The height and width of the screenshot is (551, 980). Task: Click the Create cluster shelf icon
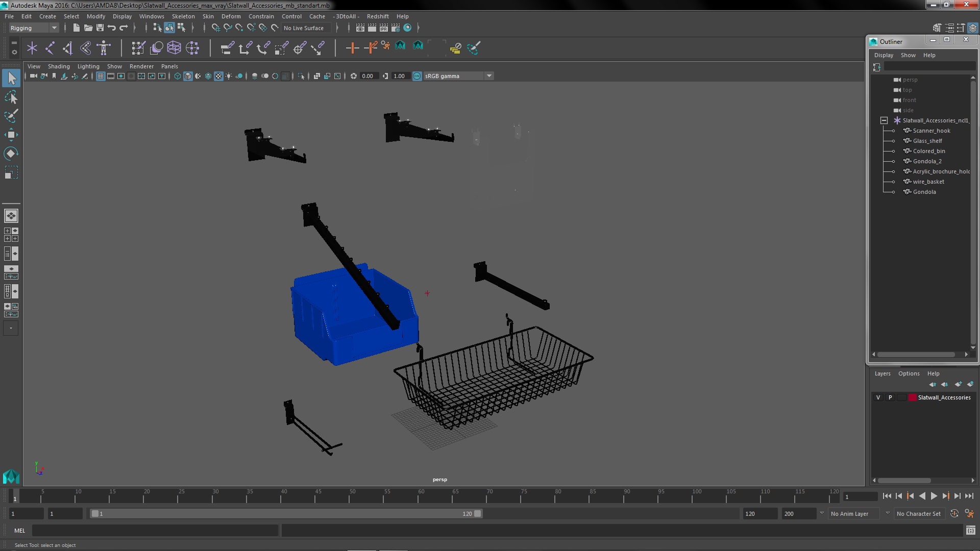[x=192, y=48]
